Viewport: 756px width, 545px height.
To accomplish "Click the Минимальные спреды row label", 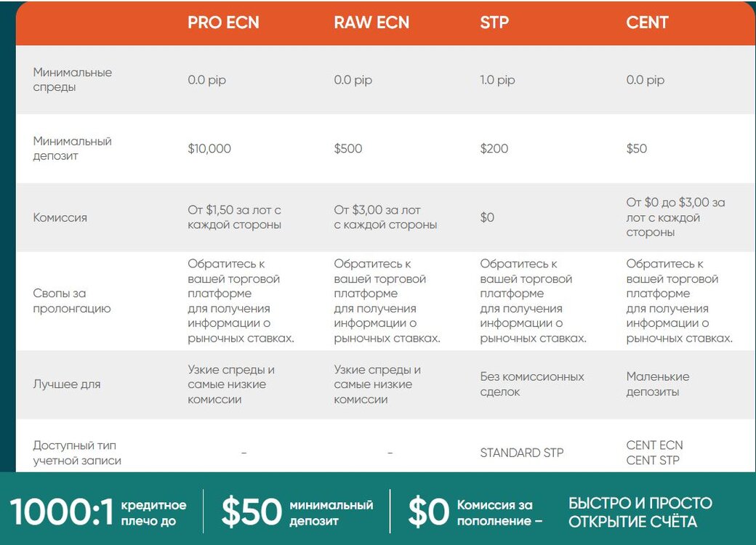I will 72,79.
